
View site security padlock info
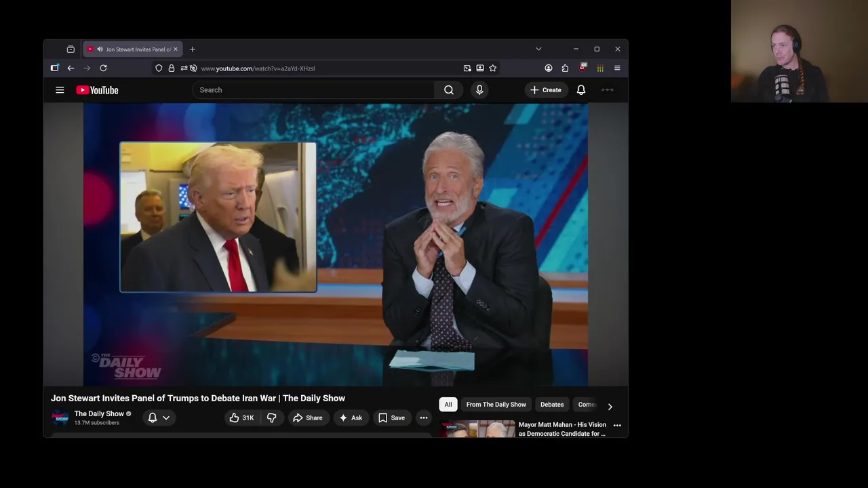[171, 68]
